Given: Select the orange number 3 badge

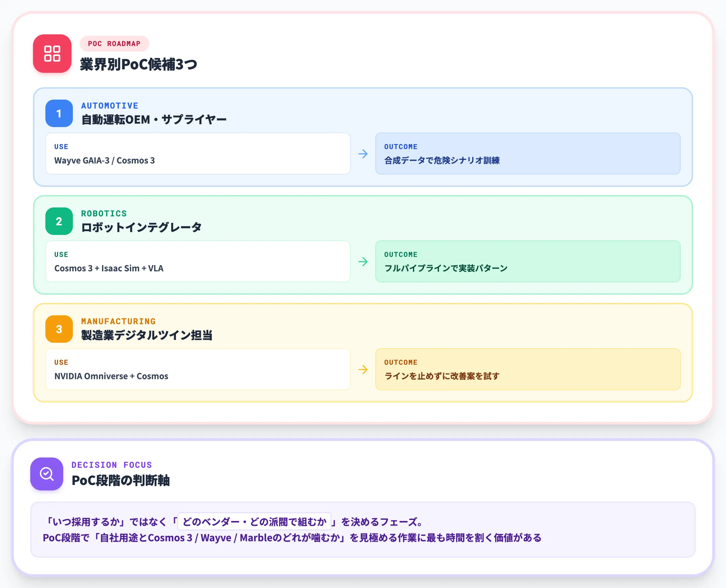Looking at the screenshot, I should point(59,329).
